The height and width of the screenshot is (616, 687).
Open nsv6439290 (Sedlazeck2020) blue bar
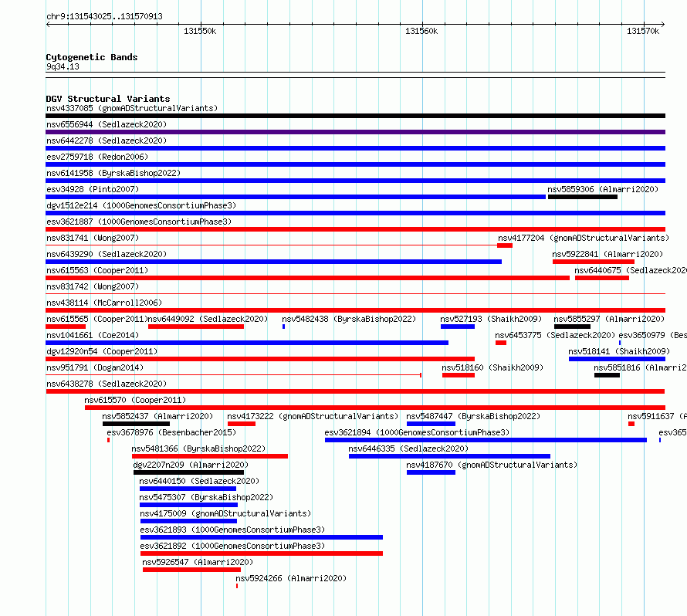[x=274, y=262]
